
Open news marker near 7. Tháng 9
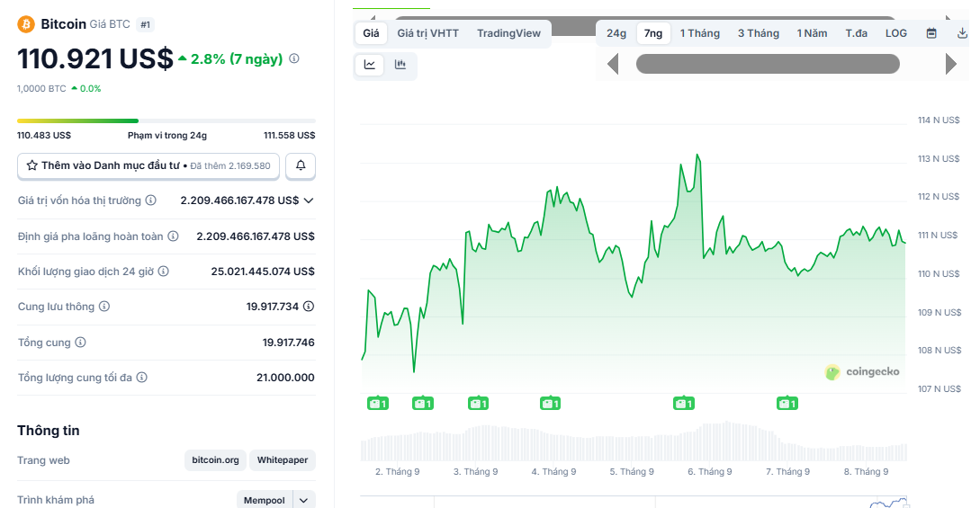pyautogui.click(x=787, y=404)
